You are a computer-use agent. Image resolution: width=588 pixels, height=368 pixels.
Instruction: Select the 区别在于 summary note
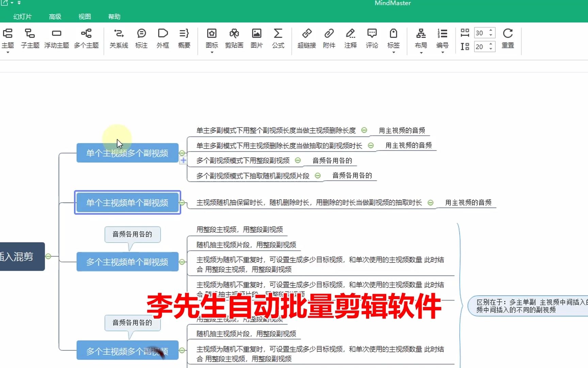pyautogui.click(x=528, y=306)
